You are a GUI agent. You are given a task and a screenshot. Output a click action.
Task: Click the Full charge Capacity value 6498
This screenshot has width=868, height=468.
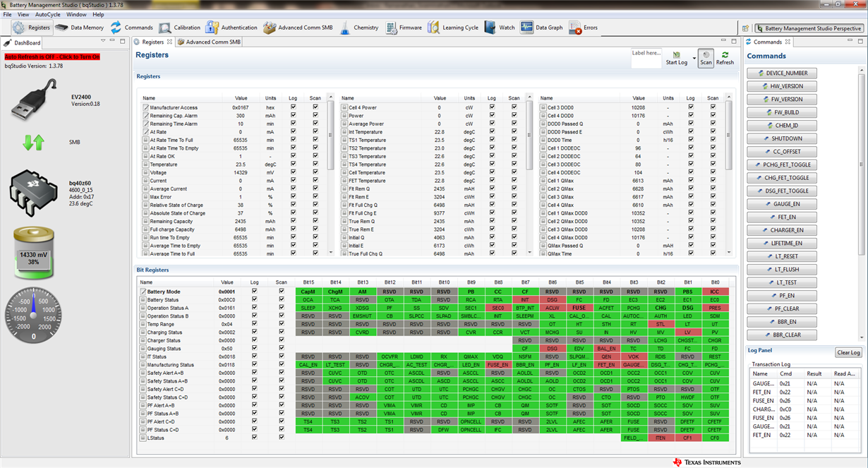click(241, 229)
